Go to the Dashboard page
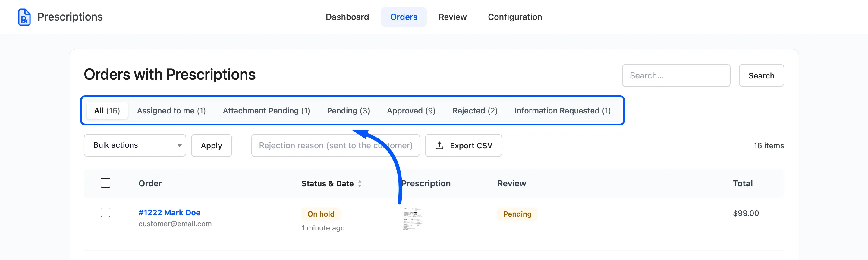868x260 pixels. tap(347, 17)
